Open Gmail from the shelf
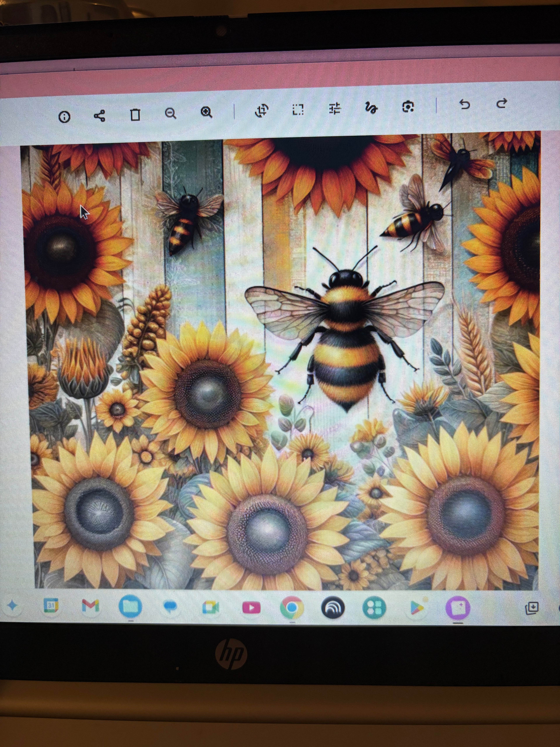This screenshot has height=747, width=560. pyautogui.click(x=90, y=605)
